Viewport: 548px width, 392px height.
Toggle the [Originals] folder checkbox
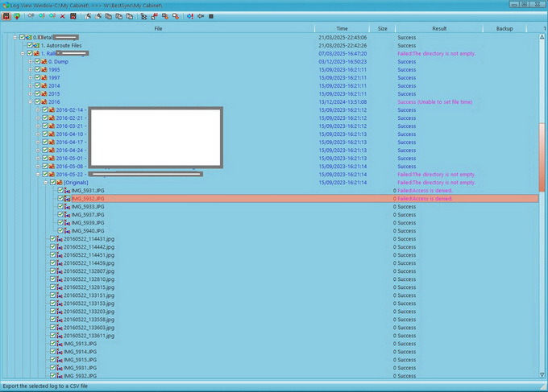(x=52, y=182)
